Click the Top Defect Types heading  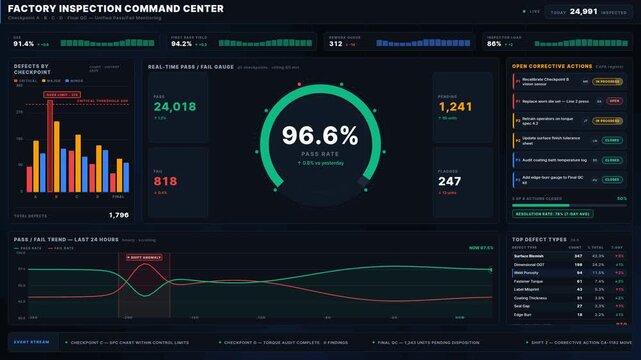click(539, 239)
